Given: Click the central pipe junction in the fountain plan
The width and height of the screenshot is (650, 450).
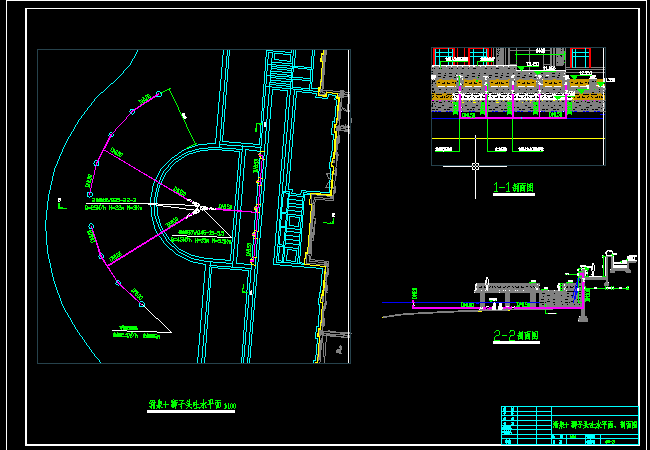Looking at the screenshot, I should click(198, 208).
